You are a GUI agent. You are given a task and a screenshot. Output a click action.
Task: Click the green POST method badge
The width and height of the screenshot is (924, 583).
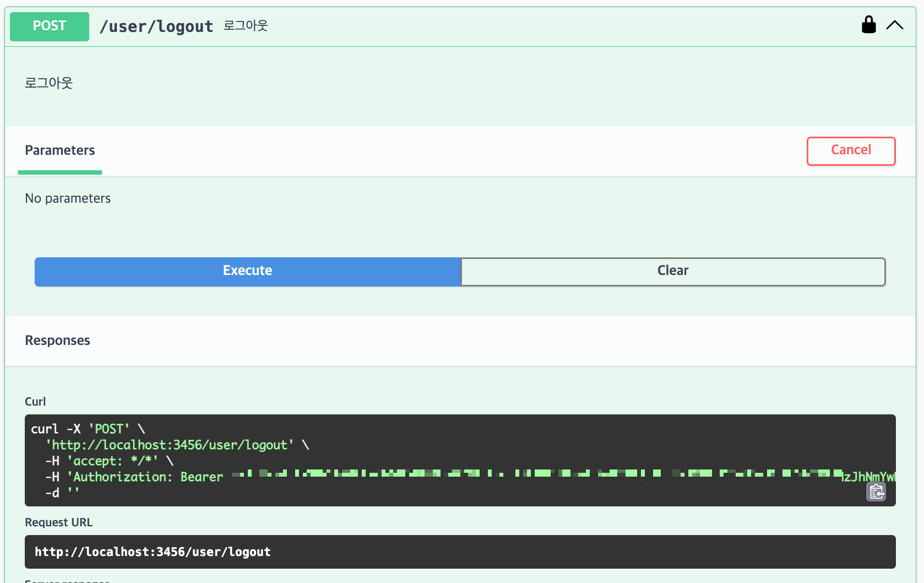tap(50, 26)
